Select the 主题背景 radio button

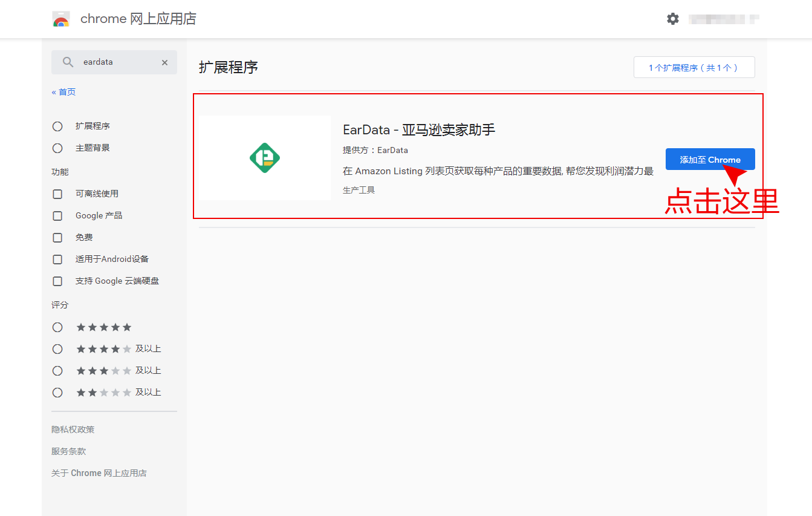coord(57,148)
